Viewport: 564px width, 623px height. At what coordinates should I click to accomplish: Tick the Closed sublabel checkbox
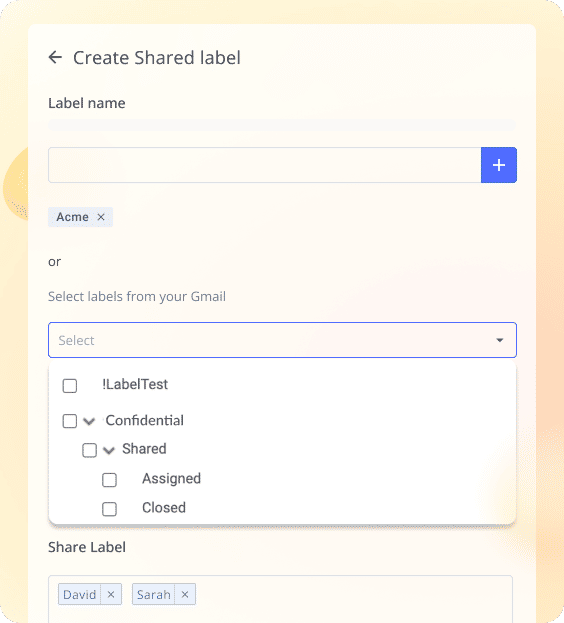point(109,509)
